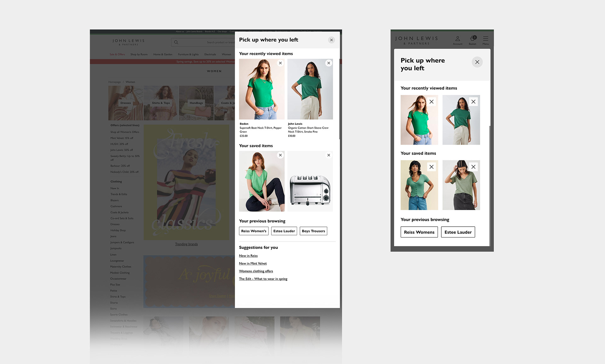This screenshot has width=605, height=364.
Task: Remove the light green V-neck top from desktop saved items
Action: click(280, 155)
